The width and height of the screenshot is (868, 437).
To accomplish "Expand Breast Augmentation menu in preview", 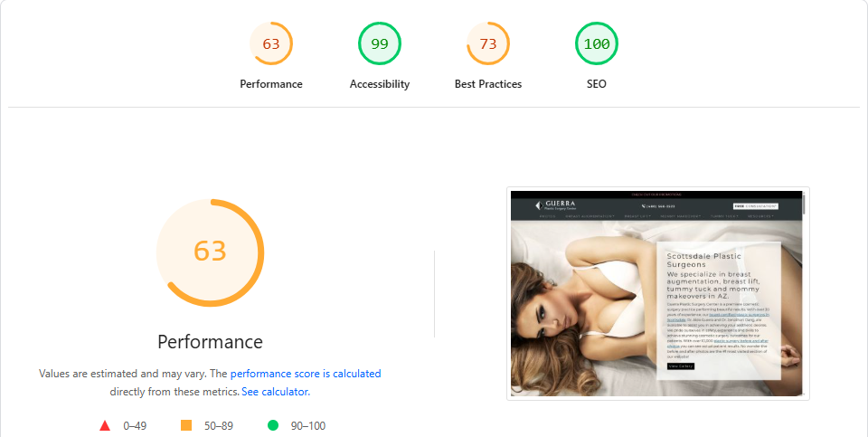I will 590,216.
